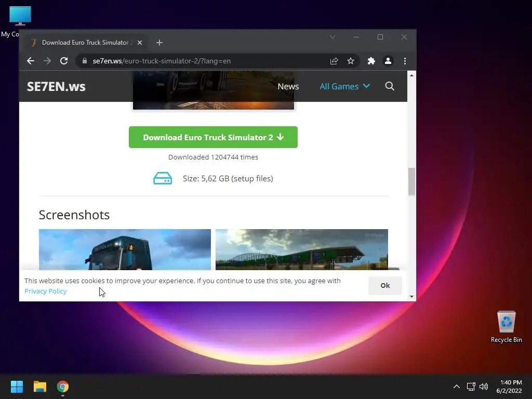Minimize the Chrome window
Image resolution: width=532 pixels, height=399 pixels.
[356, 37]
